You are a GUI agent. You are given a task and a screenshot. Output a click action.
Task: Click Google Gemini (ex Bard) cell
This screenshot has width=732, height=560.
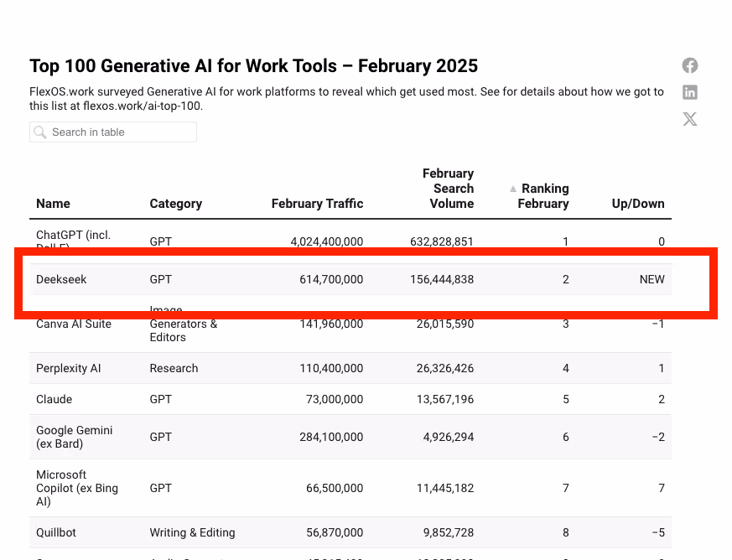(x=74, y=437)
